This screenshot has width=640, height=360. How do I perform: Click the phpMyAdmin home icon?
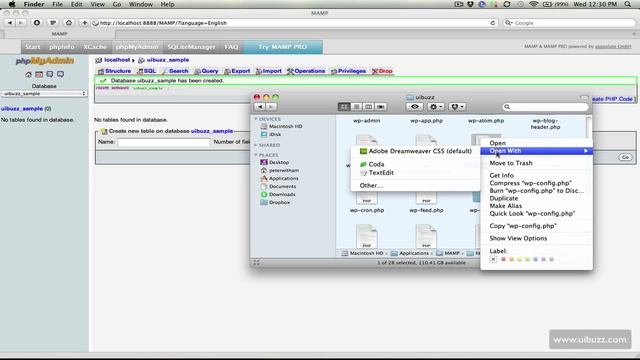28,74
